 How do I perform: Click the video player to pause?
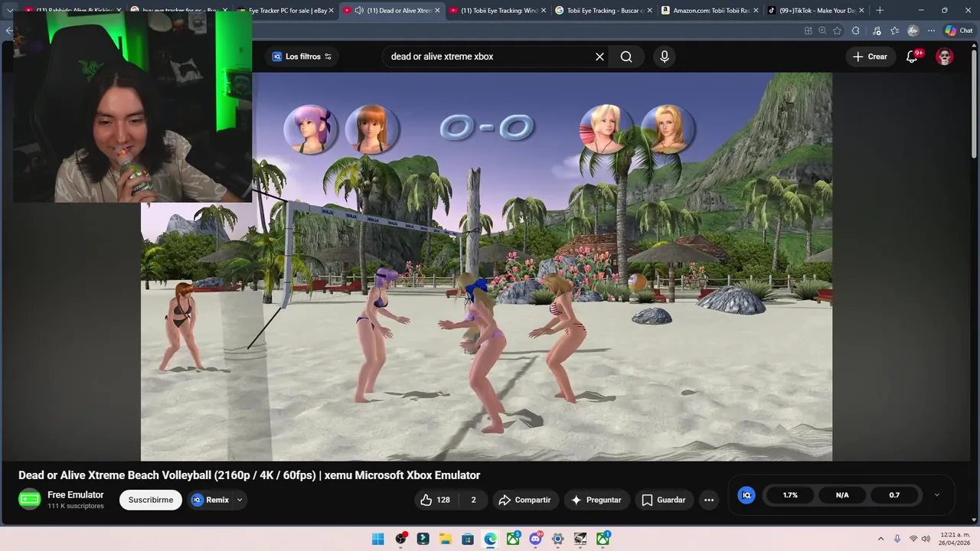click(486, 267)
